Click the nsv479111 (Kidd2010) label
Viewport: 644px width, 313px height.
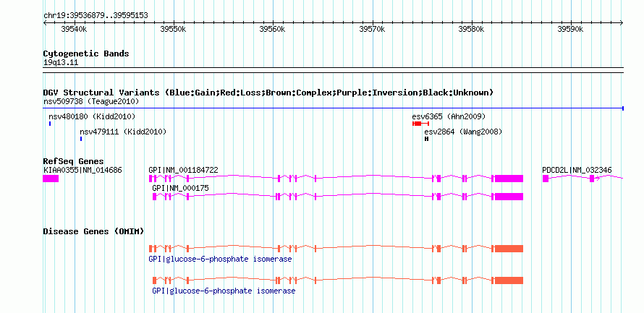coord(123,132)
